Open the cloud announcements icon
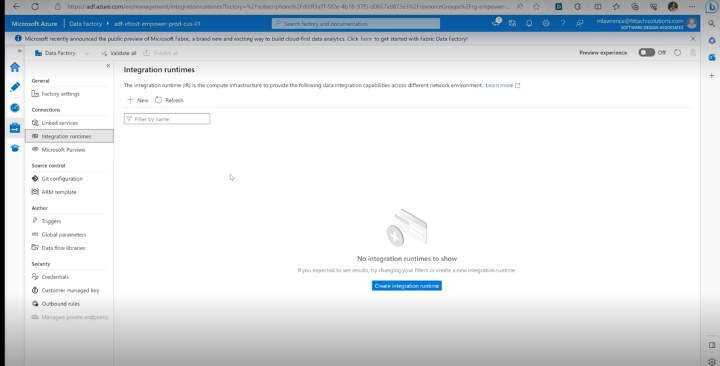The width and height of the screenshot is (720, 366). click(496, 23)
